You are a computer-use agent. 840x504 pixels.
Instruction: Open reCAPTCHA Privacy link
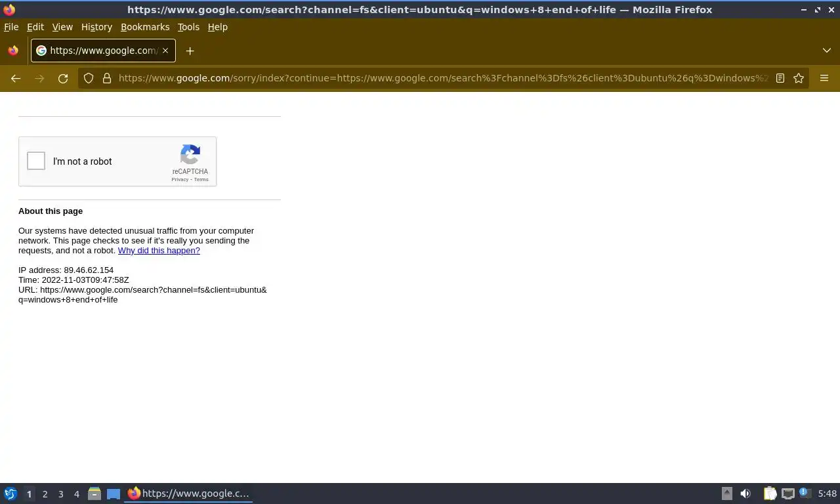tap(180, 180)
